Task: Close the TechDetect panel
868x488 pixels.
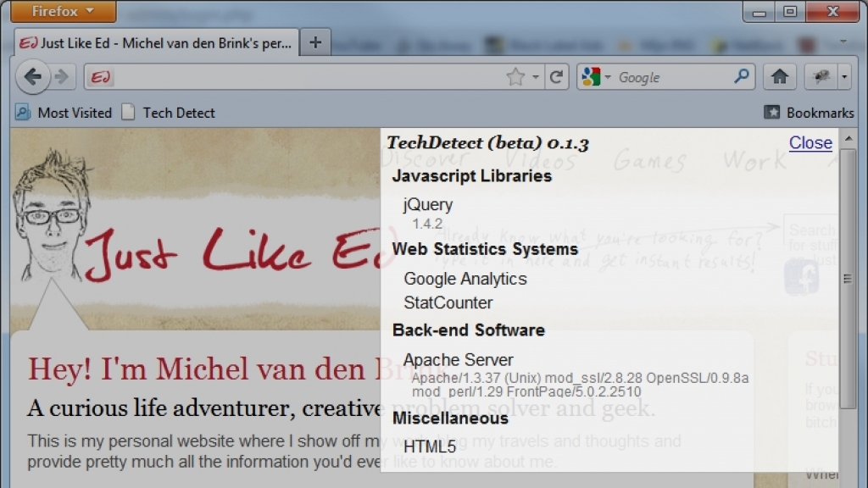Action: [810, 142]
